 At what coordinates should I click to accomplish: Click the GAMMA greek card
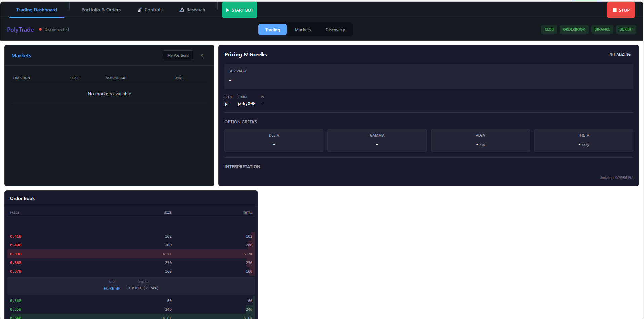click(377, 140)
